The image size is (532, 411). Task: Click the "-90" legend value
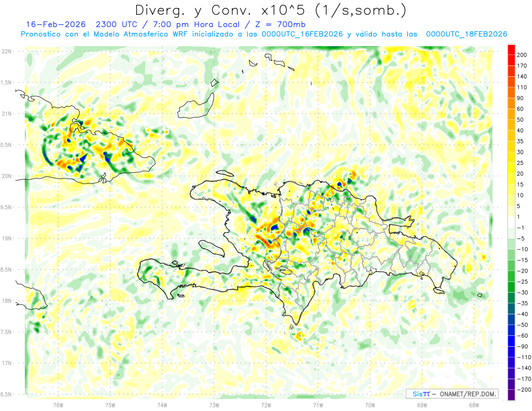click(522, 347)
